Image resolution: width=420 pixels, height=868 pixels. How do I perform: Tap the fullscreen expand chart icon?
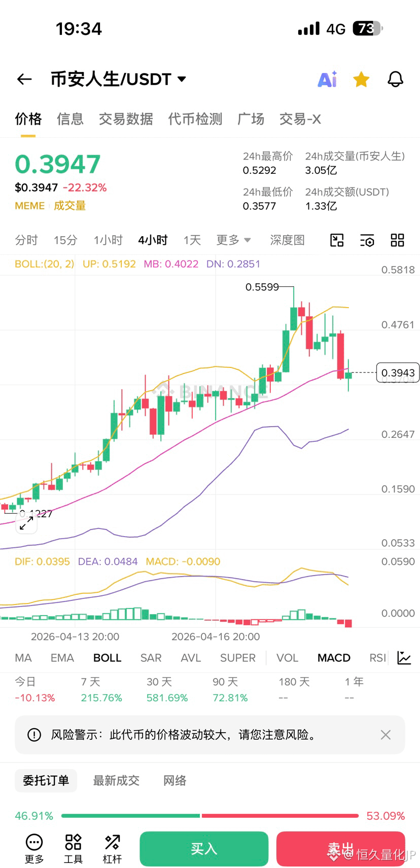pos(26,523)
